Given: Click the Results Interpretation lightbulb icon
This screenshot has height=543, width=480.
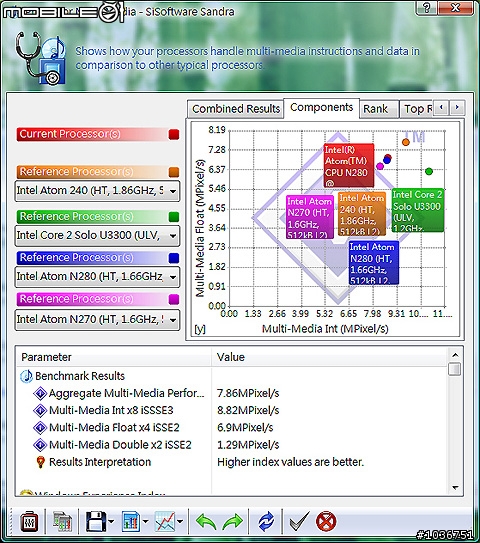Looking at the screenshot, I should [x=41, y=462].
